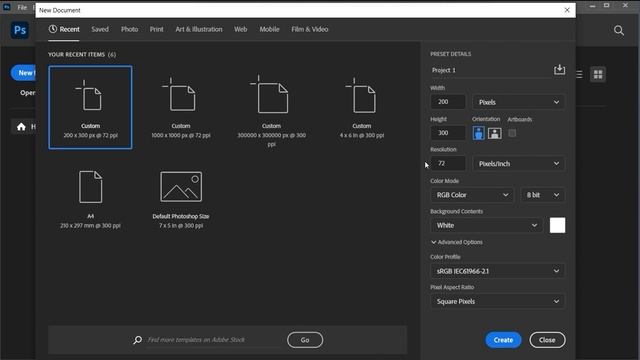Screen dimensions: 640x360
Task: Switch to the Web tab
Action: pos(240,29)
